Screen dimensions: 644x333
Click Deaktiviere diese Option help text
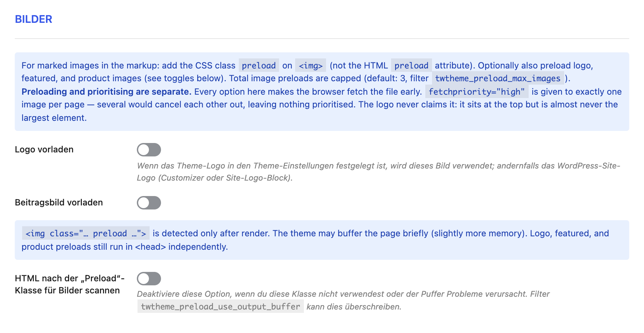click(343, 300)
